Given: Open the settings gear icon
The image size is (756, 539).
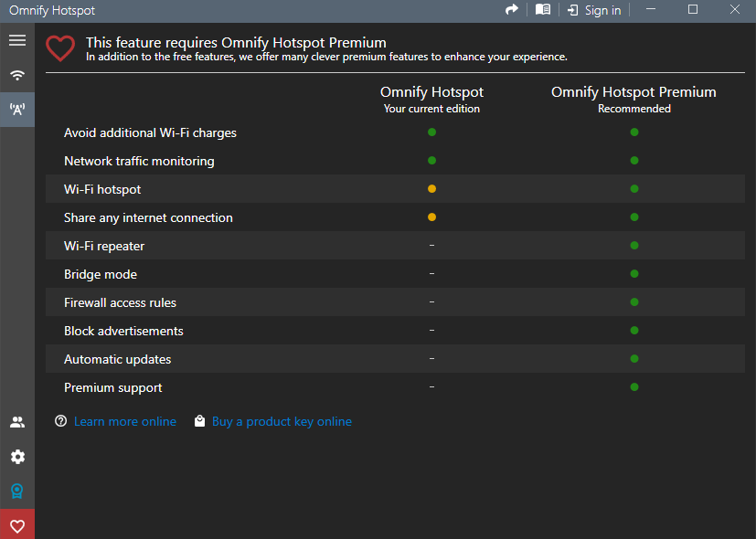Looking at the screenshot, I should pos(17,457).
